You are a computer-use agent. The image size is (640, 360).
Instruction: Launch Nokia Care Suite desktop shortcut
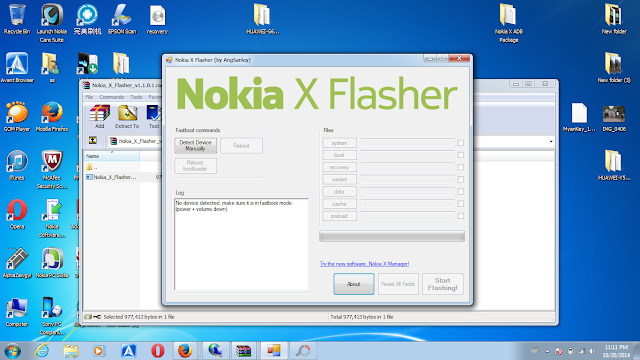click(51, 23)
